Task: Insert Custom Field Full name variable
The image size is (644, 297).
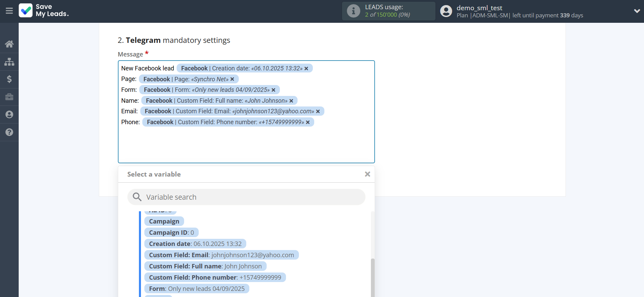Action: tap(205, 266)
